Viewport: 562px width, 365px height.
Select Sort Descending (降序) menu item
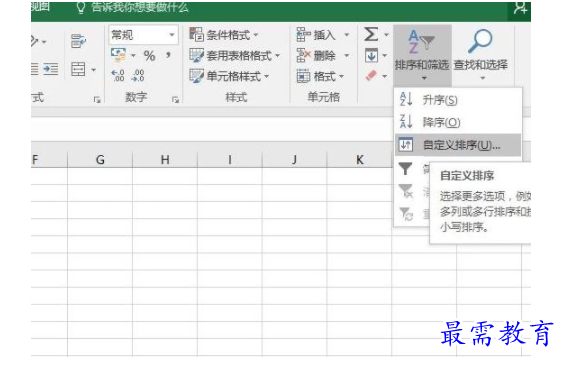point(458,122)
